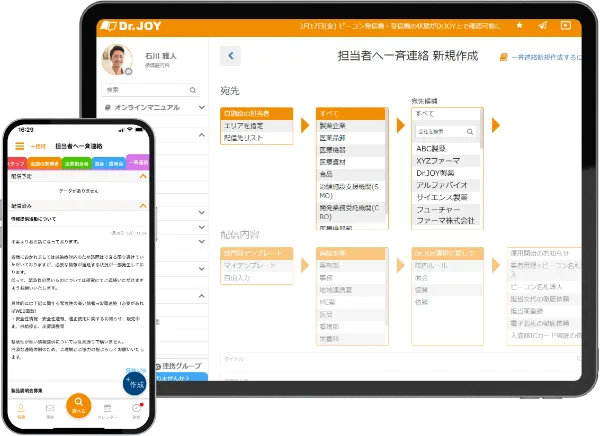Tap the orange 調べる search button on the phone
The height and width of the screenshot is (436, 600).
78,406
